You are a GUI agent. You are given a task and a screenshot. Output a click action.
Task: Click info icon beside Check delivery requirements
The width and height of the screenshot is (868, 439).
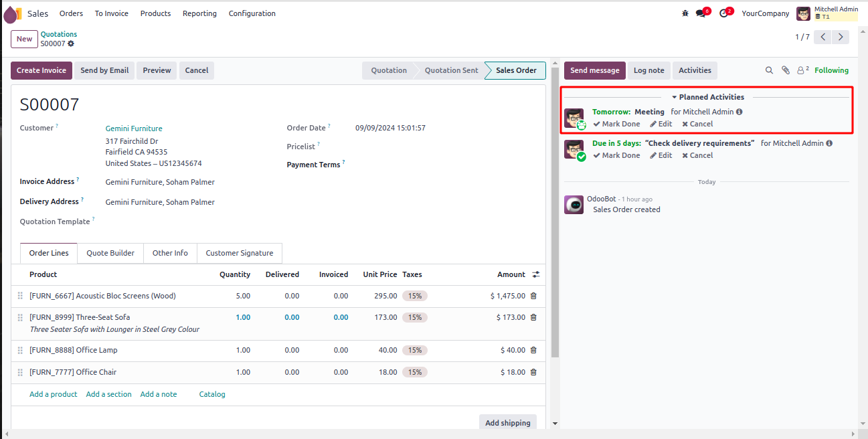[829, 143]
